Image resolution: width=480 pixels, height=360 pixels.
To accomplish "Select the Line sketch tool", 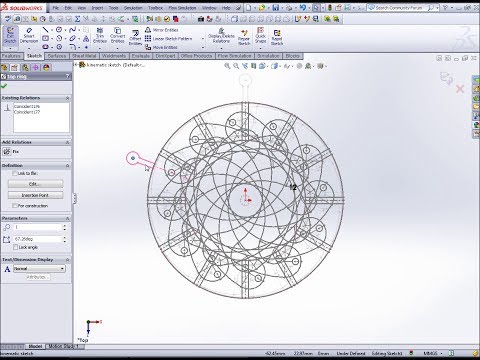I will coord(45,30).
